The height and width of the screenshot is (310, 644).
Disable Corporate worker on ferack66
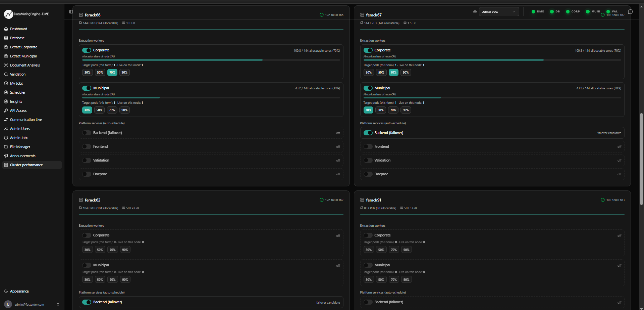(87, 50)
